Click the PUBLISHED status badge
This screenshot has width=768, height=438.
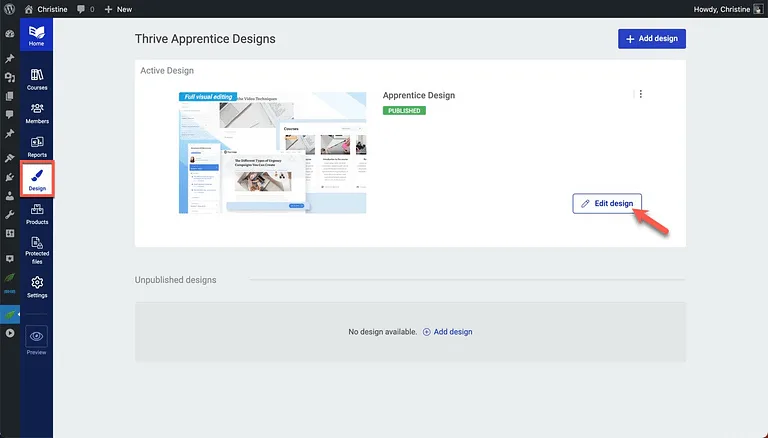click(404, 111)
